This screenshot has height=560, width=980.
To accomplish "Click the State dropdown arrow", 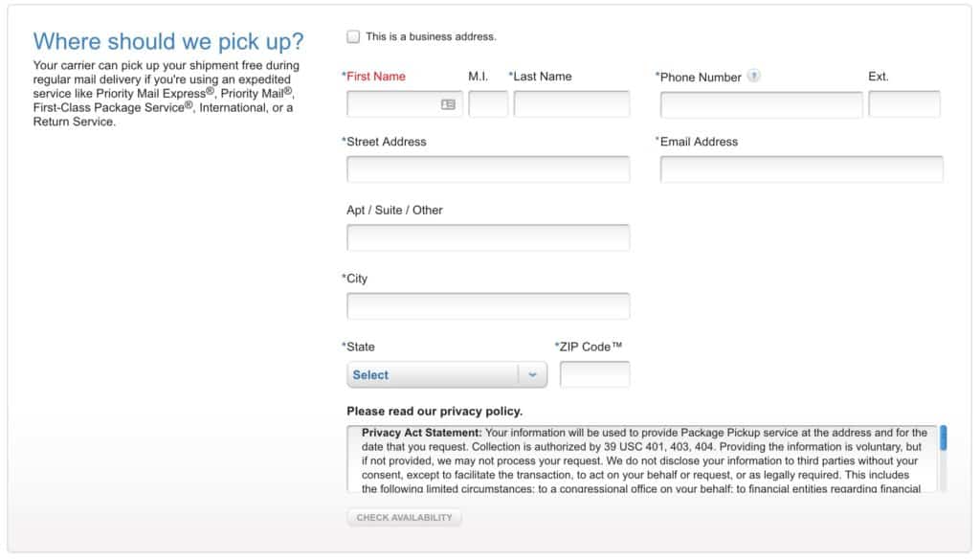I will click(532, 375).
